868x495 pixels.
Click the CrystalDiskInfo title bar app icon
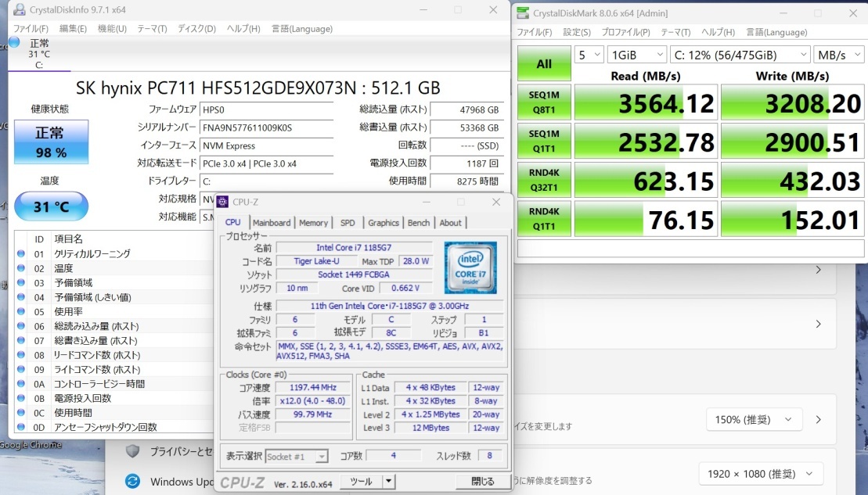(x=16, y=10)
